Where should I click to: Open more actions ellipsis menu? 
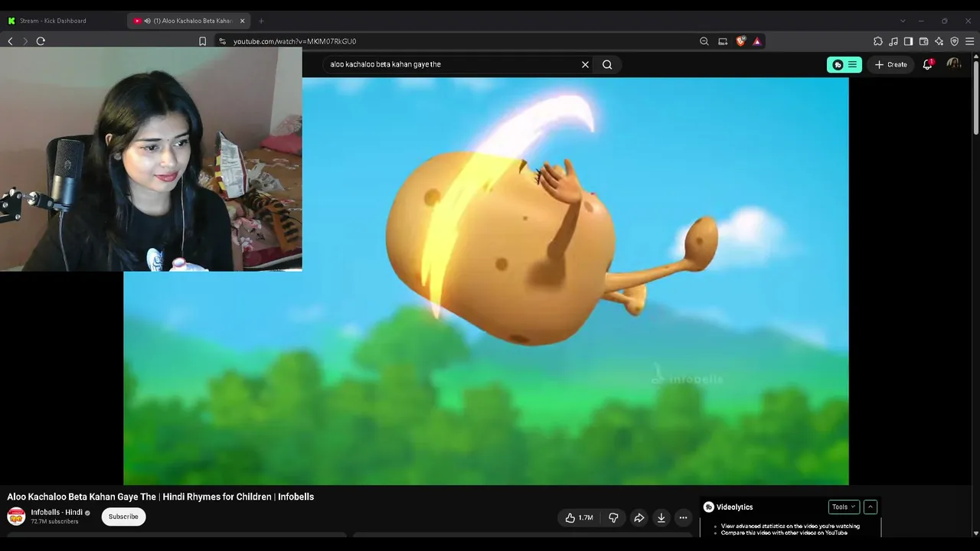(x=683, y=518)
